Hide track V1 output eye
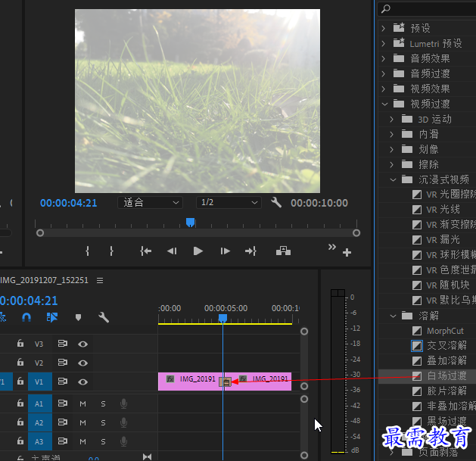This screenshot has height=461, width=476. click(82, 382)
